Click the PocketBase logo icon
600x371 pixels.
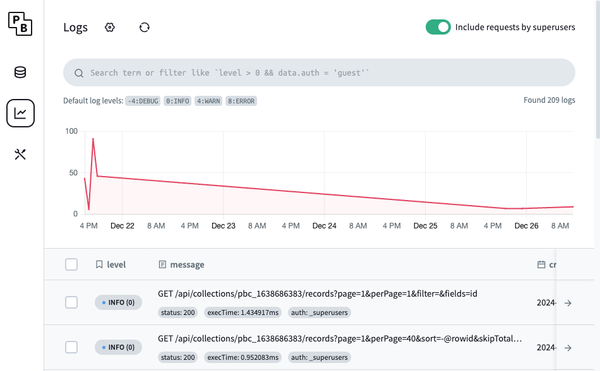click(x=20, y=24)
